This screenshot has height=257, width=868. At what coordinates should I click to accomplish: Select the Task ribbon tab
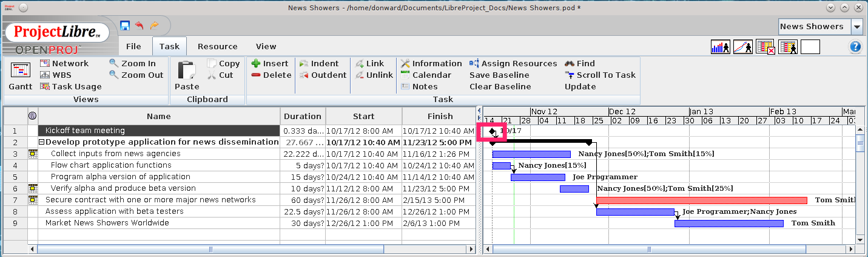169,46
